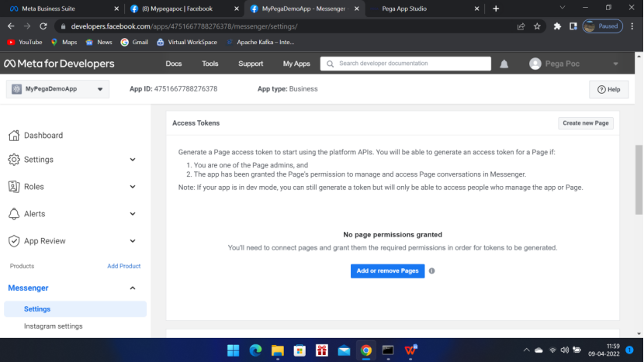Click the App Review shield icon

click(14, 241)
